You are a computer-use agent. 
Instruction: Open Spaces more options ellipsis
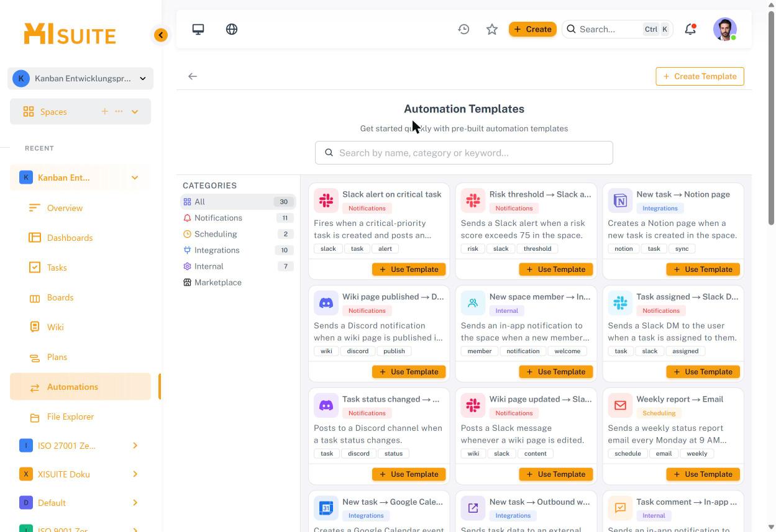pos(119,111)
